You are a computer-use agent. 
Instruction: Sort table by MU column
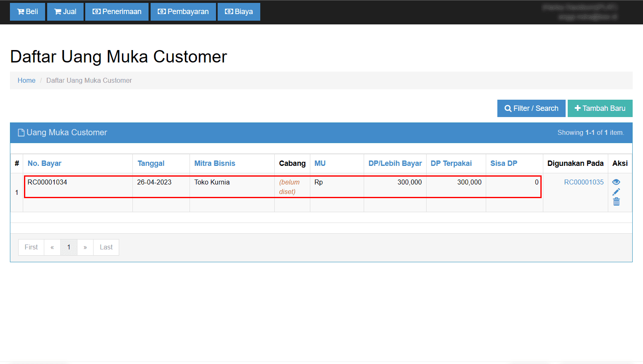(x=320, y=163)
